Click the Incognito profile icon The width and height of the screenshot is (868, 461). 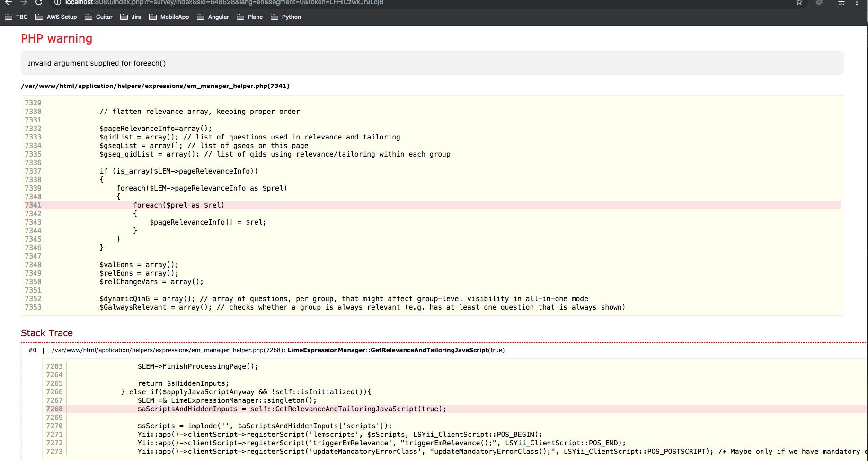point(841,2)
